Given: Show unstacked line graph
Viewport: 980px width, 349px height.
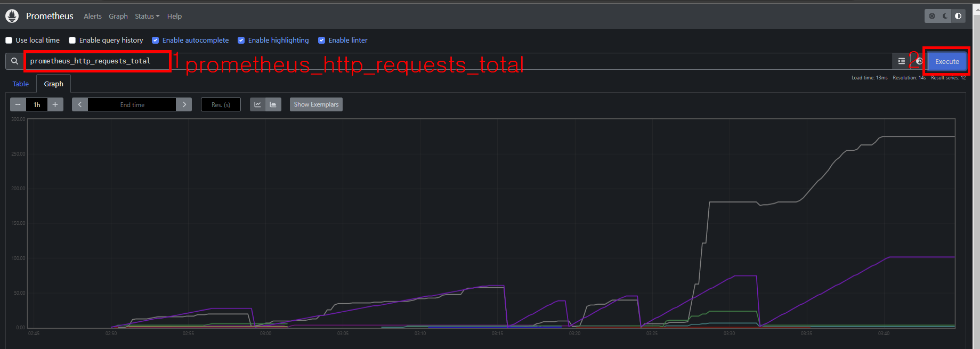Looking at the screenshot, I should point(257,104).
